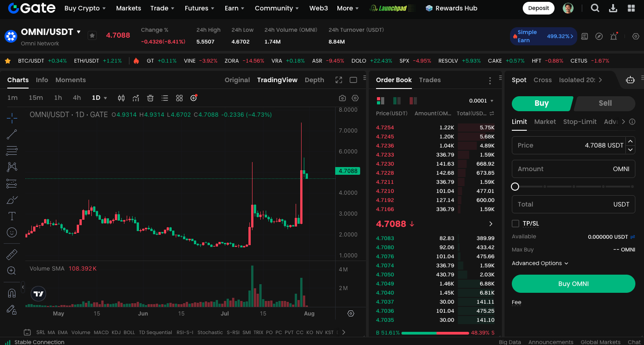
Task: Show bids only order book view
Action: tap(397, 101)
